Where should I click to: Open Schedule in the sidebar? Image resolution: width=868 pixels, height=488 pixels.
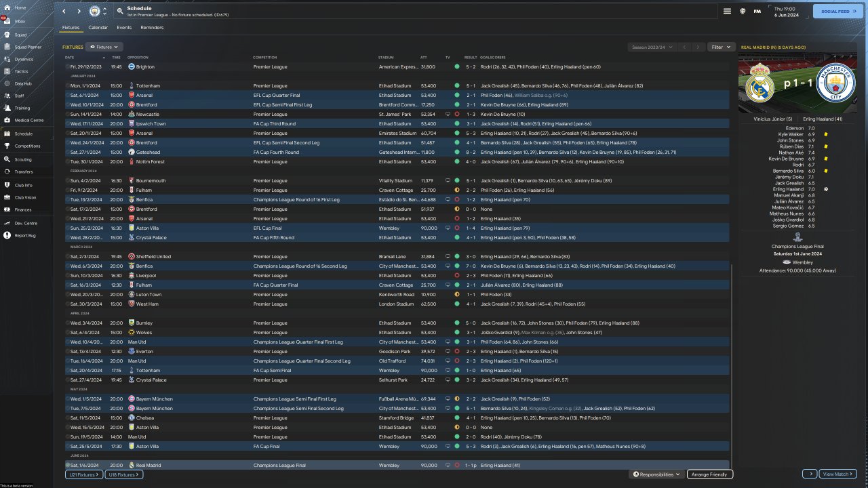coord(26,134)
